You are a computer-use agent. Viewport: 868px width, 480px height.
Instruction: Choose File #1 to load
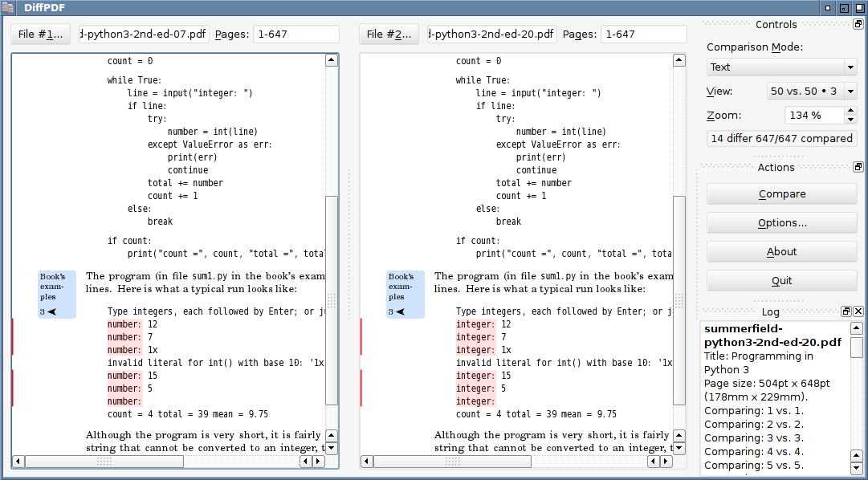point(40,35)
